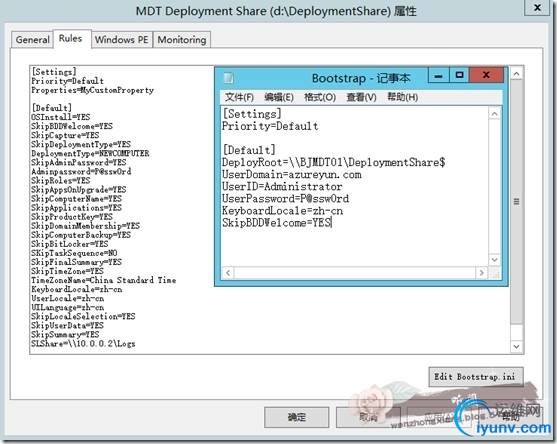Click DeploymentType=NEWCOMPUTER rule line
The height and width of the screenshot is (444, 557).
pos(90,153)
